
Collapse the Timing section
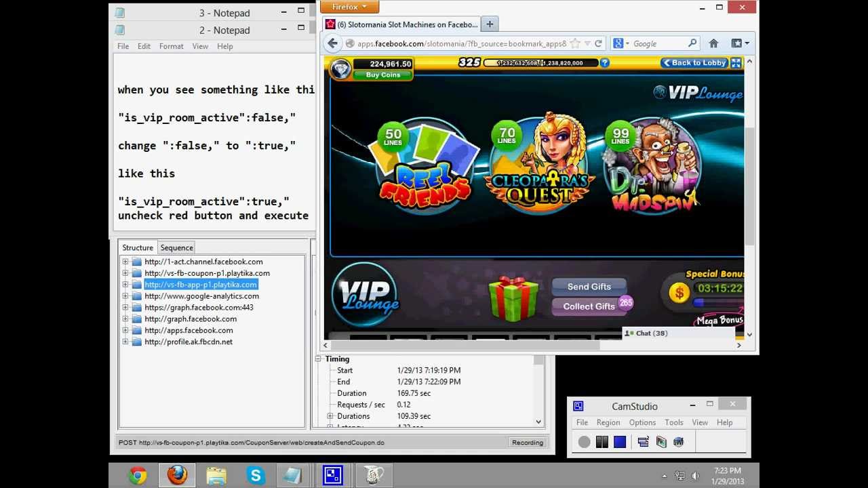pos(318,359)
